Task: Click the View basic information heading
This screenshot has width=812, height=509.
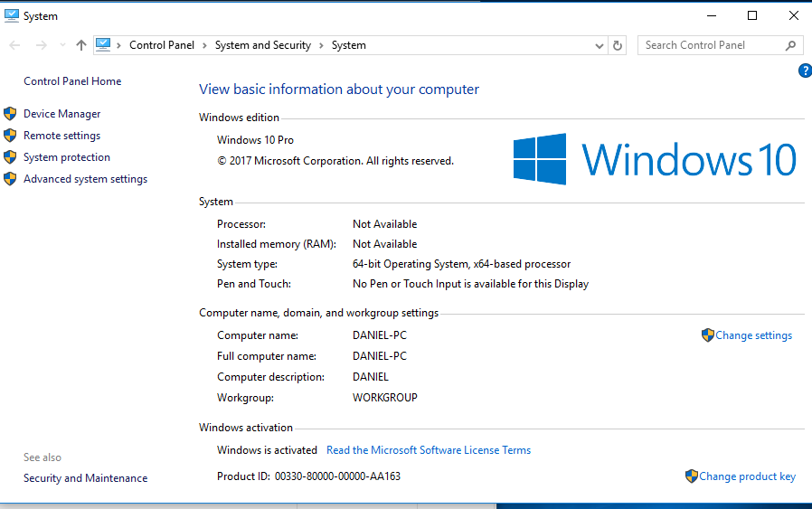Action: (339, 90)
